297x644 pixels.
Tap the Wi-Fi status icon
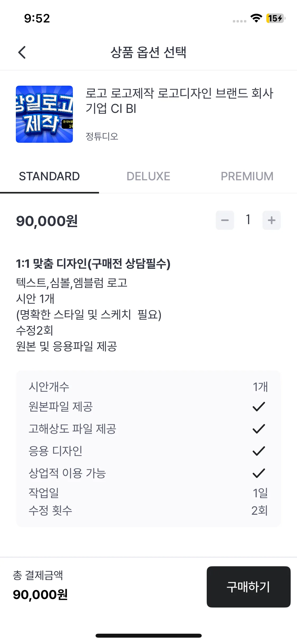pyautogui.click(x=256, y=18)
